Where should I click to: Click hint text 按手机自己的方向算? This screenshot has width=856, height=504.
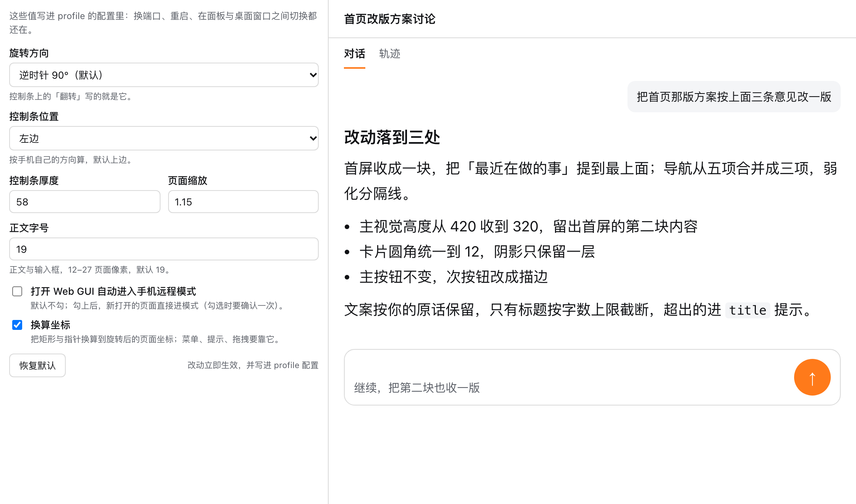point(71,160)
